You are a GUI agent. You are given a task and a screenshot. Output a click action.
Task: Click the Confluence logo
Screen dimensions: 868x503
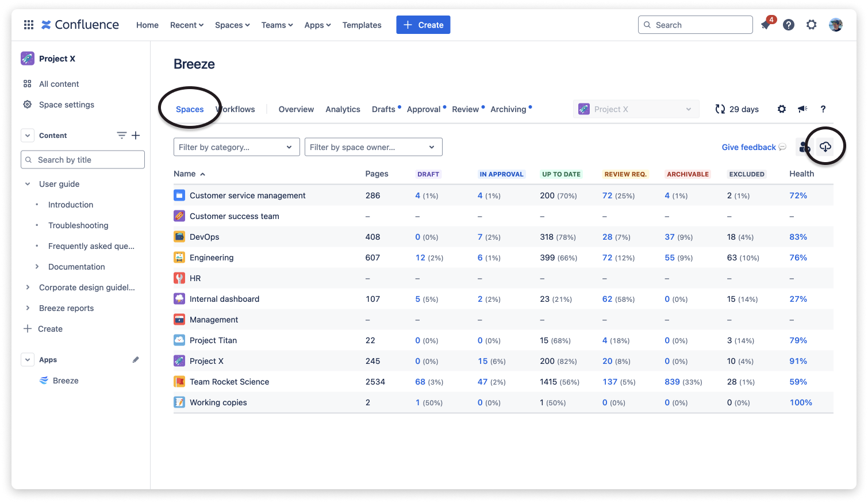(80, 25)
